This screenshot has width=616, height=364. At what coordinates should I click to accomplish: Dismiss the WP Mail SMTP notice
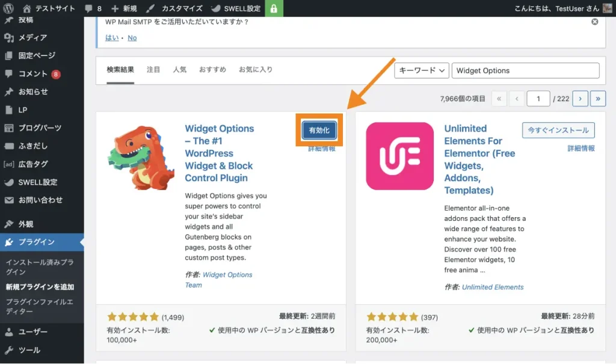pyautogui.click(x=595, y=22)
